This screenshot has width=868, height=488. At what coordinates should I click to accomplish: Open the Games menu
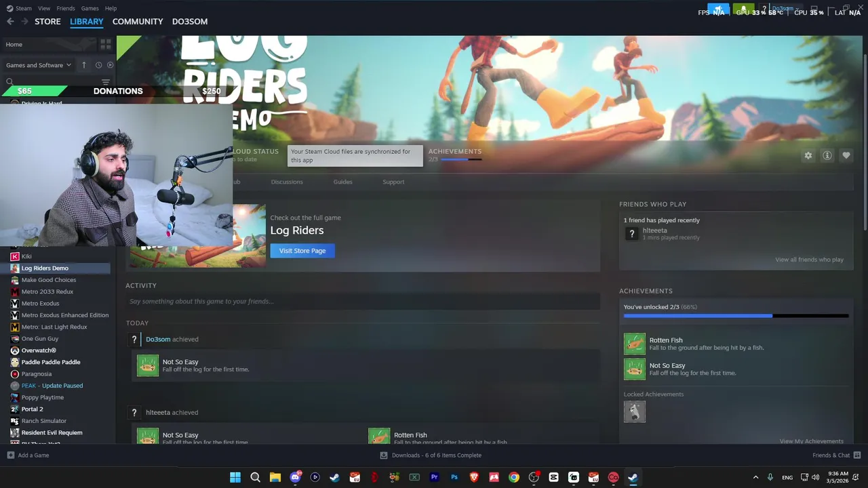pos(90,8)
